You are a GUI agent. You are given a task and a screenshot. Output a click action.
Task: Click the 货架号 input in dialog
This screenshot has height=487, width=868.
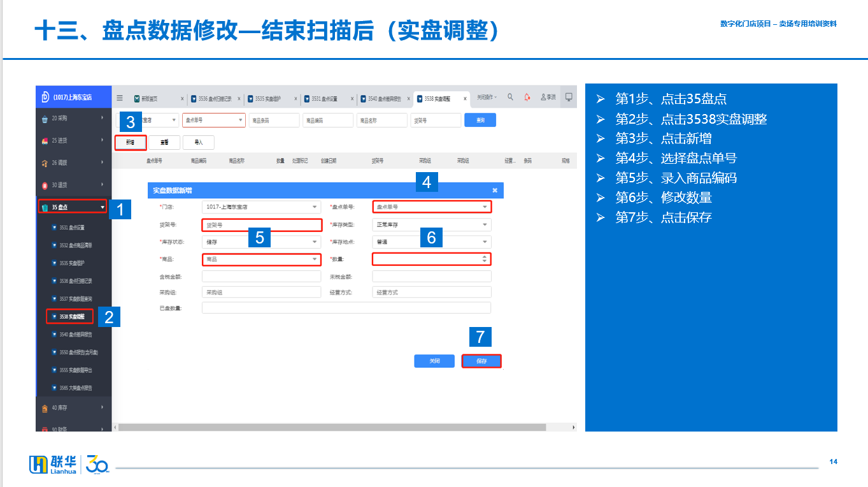click(x=261, y=225)
